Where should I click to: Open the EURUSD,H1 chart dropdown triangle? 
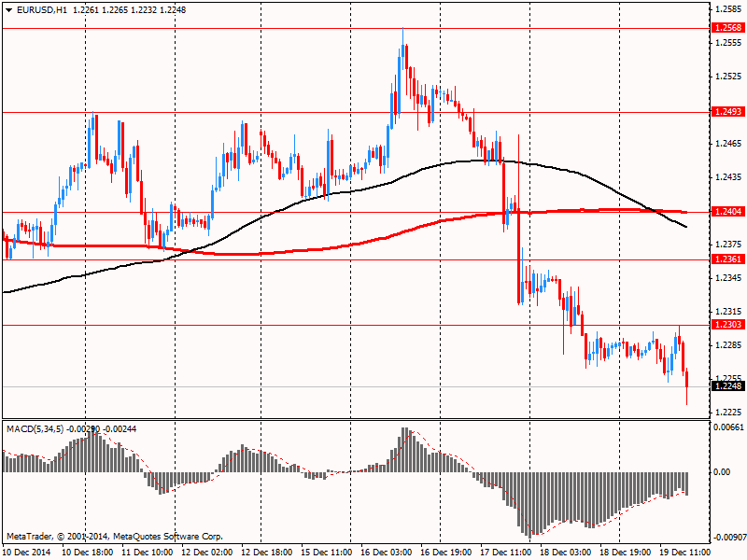[x=9, y=9]
